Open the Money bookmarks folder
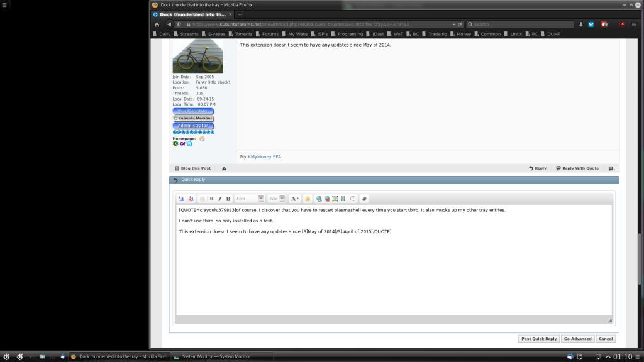The width and height of the screenshot is (644, 362). (x=460, y=34)
